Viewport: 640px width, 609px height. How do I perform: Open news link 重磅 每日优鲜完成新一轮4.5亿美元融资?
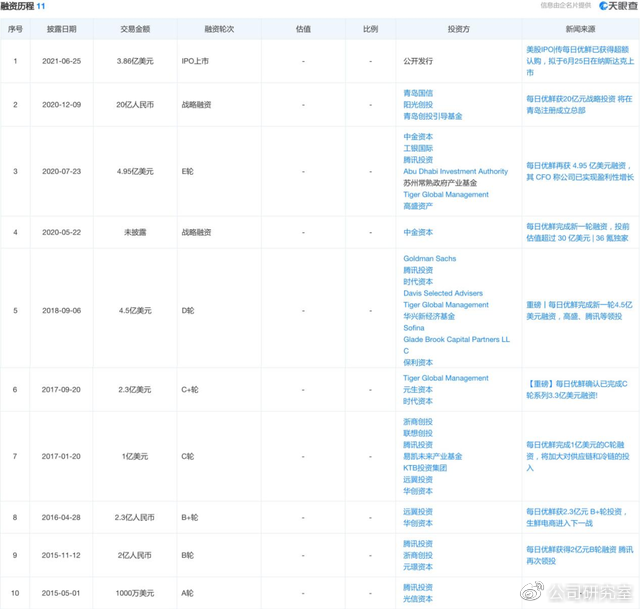[x=579, y=311]
